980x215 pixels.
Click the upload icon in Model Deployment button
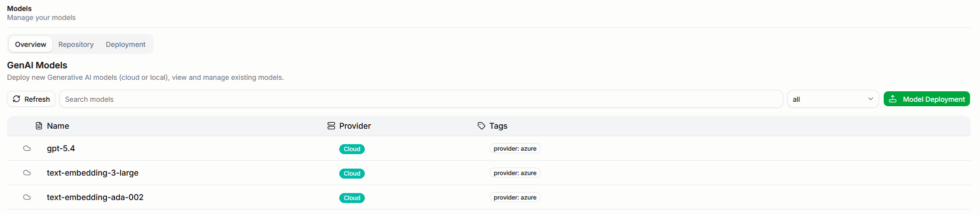tap(893, 99)
